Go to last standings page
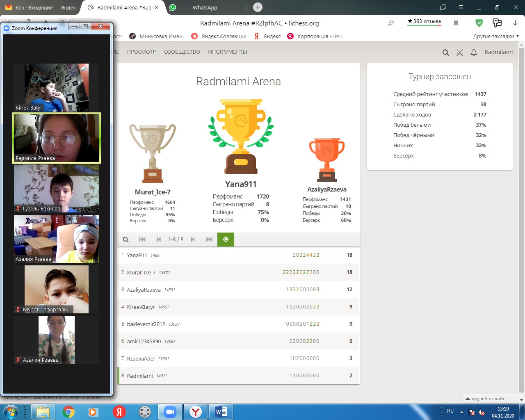 coord(209,240)
